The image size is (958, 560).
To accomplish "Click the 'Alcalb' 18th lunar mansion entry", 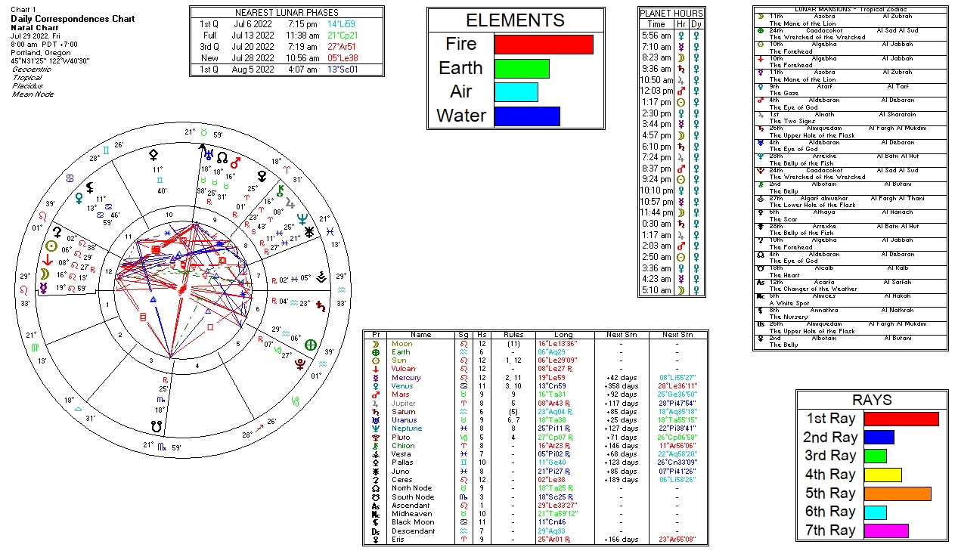I will click(823, 268).
